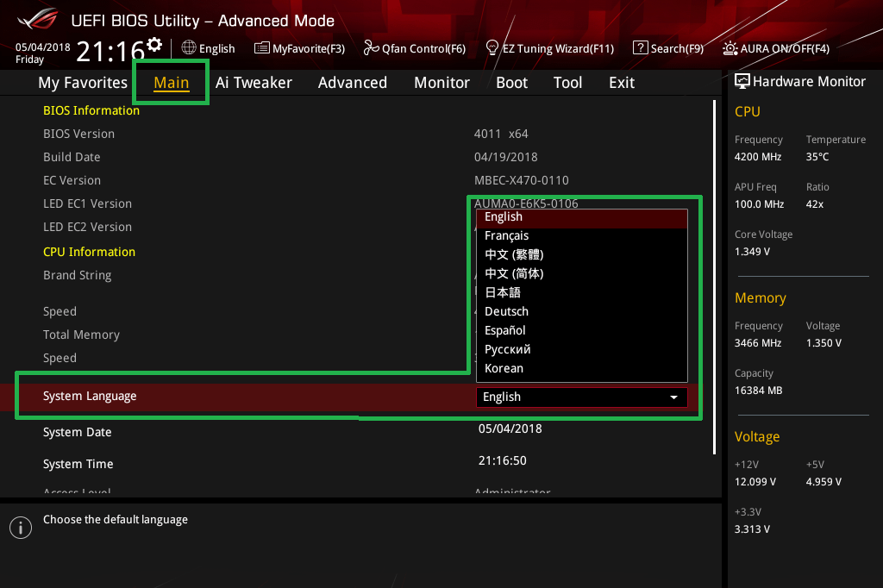Click EC version MBEC-X470-0110
The width and height of the screenshot is (883, 588).
522,180
